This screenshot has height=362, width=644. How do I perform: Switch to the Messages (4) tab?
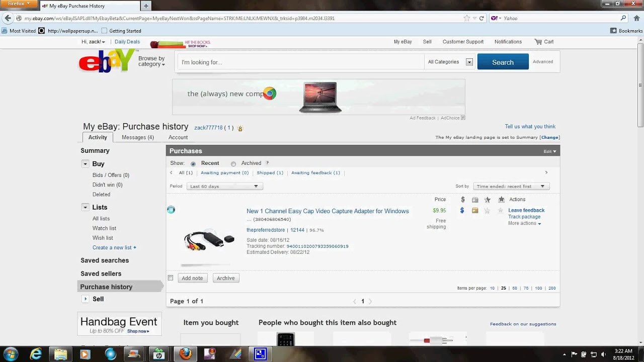tap(138, 137)
